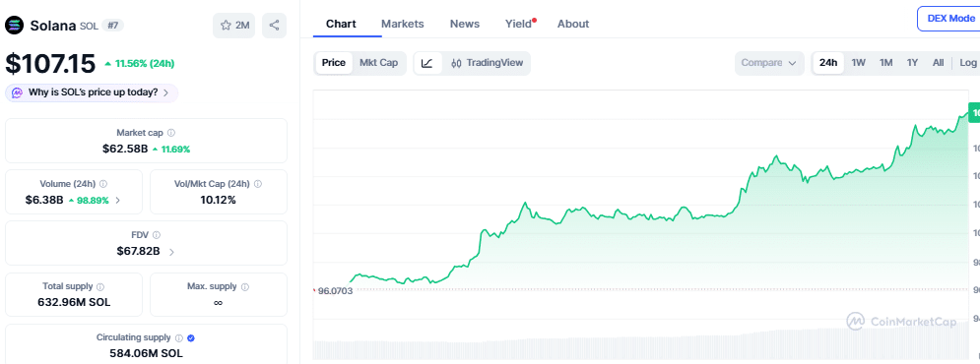The image size is (980, 364).
Task: Open the News tab
Action: click(465, 24)
